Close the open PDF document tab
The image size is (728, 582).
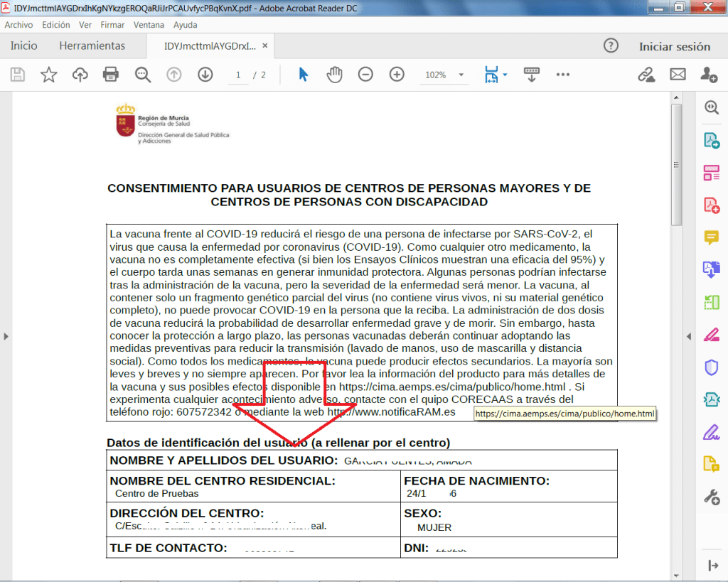click(265, 46)
